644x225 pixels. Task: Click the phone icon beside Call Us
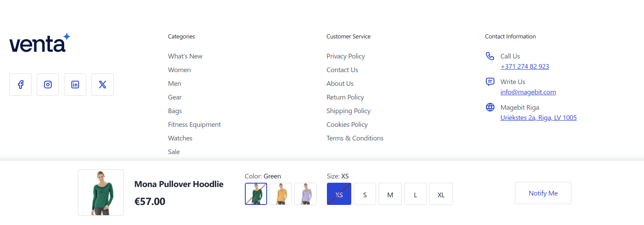[490, 56]
